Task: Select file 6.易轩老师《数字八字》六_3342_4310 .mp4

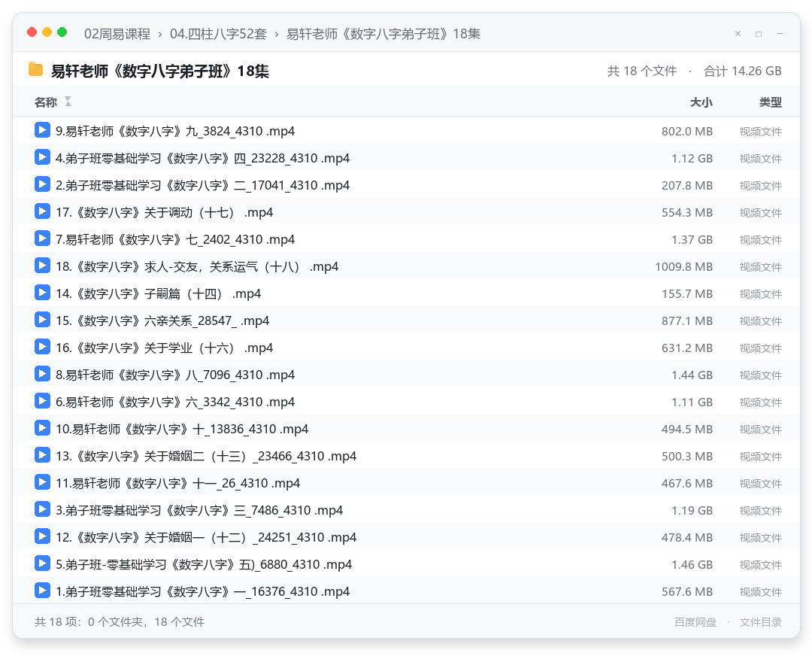Action: [406, 402]
